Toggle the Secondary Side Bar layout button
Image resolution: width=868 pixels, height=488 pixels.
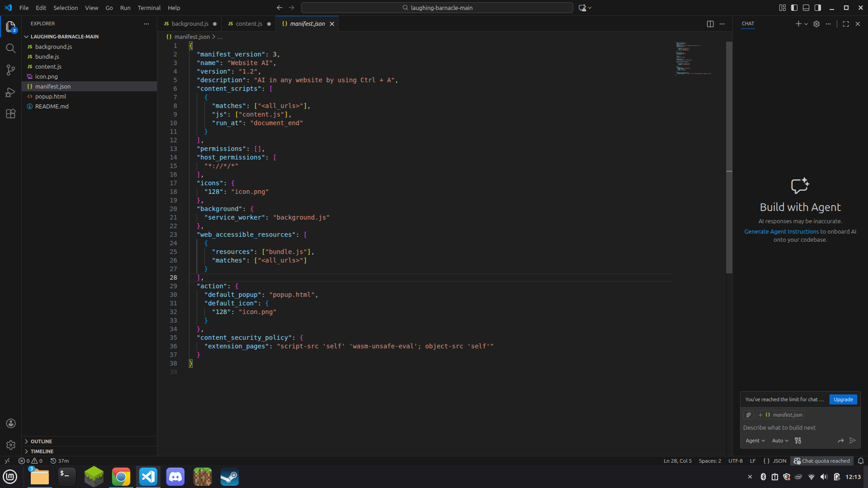click(818, 8)
